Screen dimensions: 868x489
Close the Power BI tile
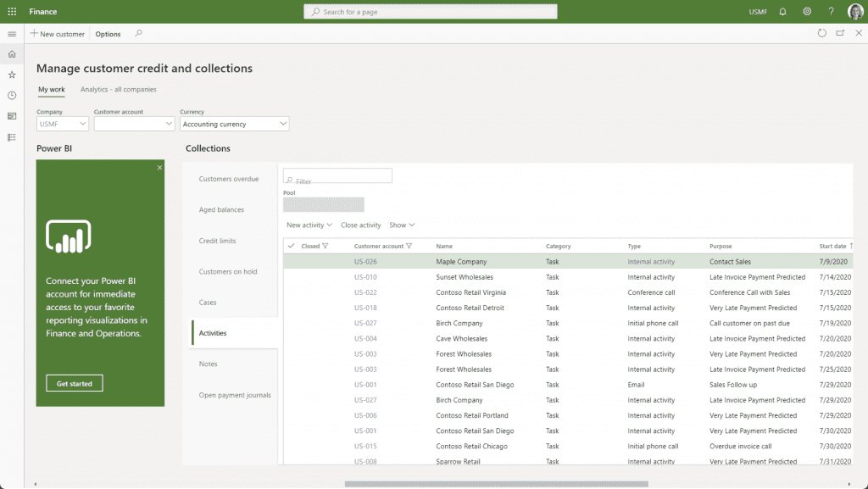point(159,168)
